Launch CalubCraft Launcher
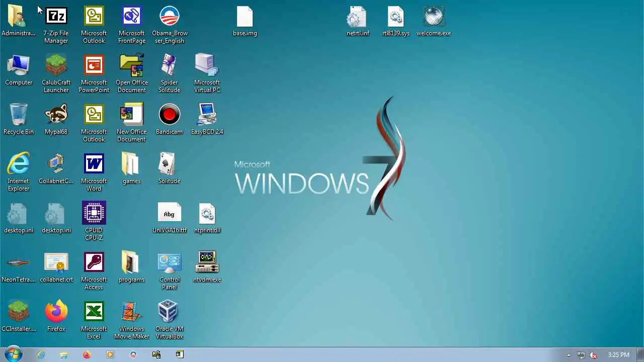The image size is (644, 362). pyautogui.click(x=56, y=74)
